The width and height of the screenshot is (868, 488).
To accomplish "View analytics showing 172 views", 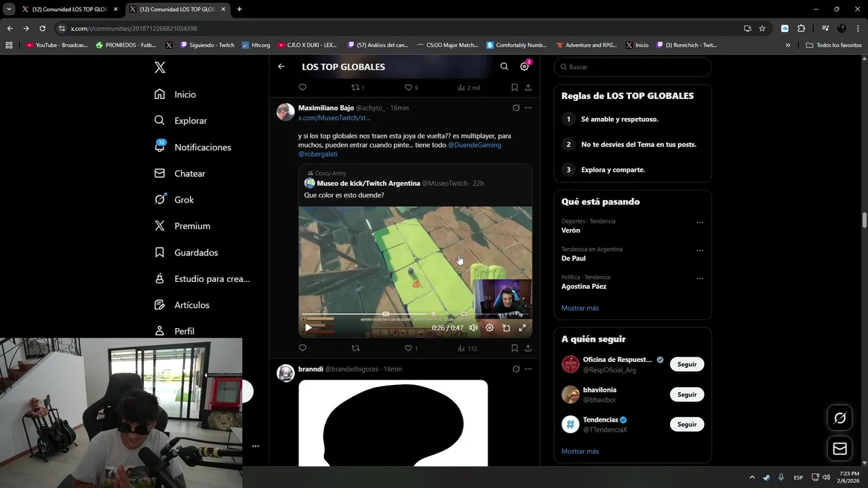I will click(467, 348).
